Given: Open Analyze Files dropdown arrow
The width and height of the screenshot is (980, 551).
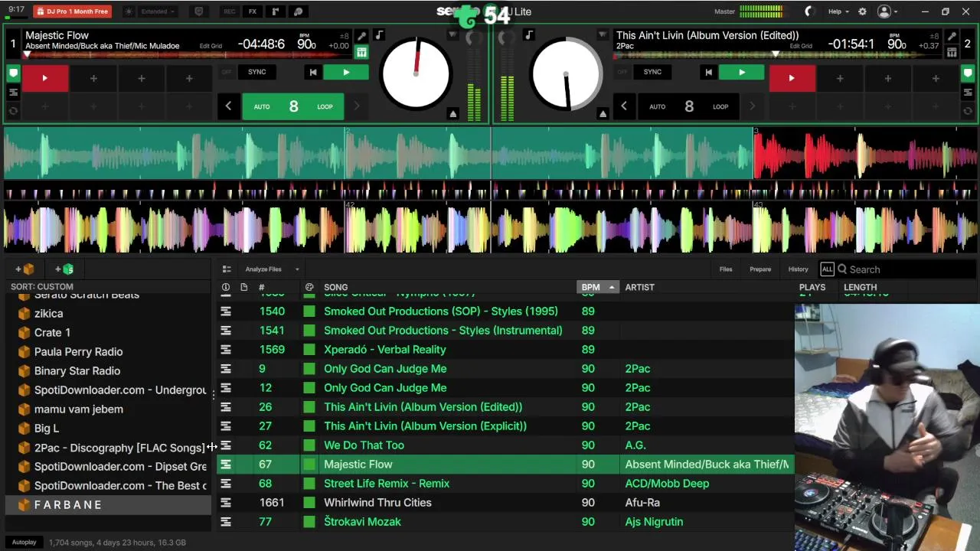Looking at the screenshot, I should [297, 269].
